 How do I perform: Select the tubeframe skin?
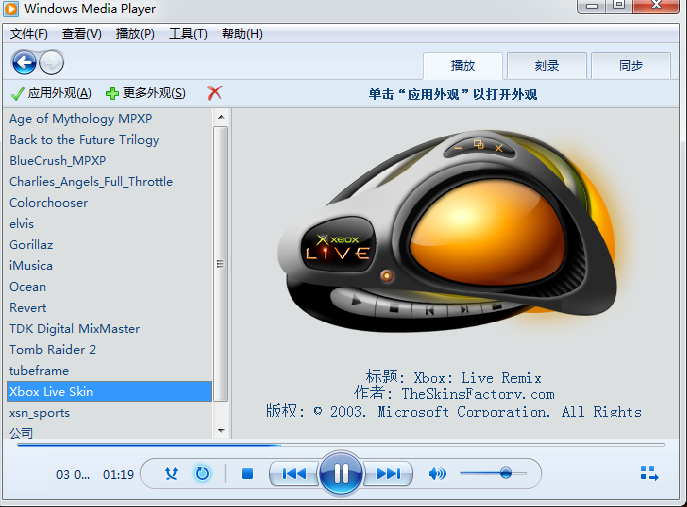pyautogui.click(x=110, y=371)
